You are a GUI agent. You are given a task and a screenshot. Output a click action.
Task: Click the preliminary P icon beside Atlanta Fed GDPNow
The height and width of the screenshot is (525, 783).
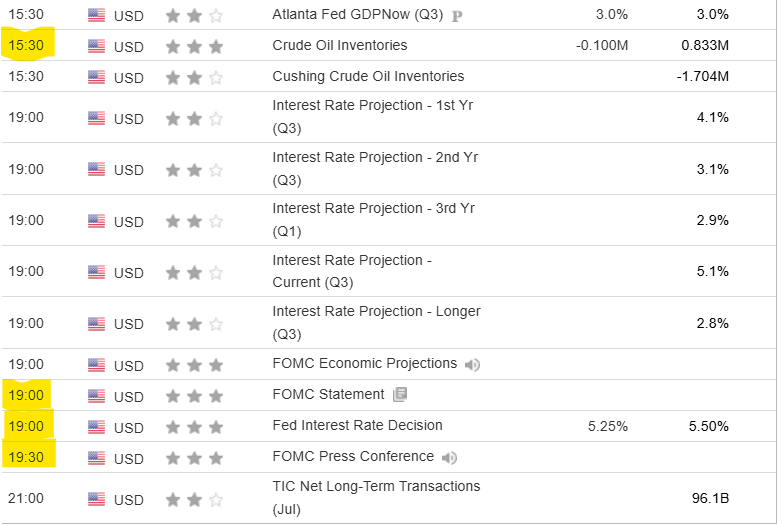pos(457,15)
